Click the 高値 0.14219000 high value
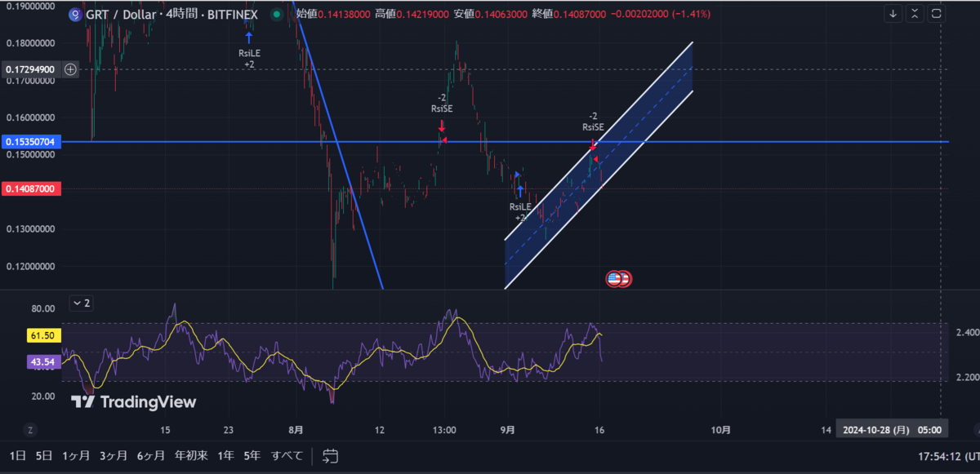 tap(413, 15)
